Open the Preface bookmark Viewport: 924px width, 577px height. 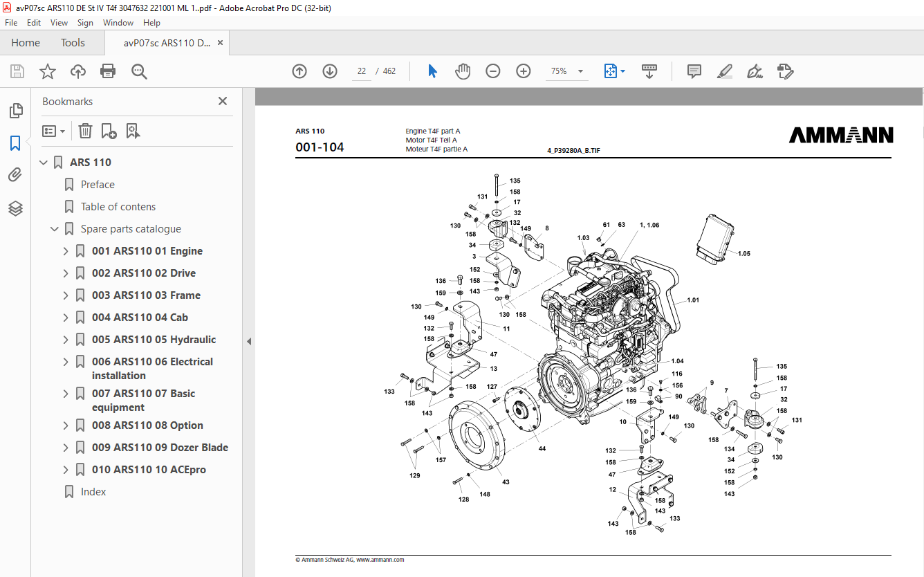coord(98,185)
